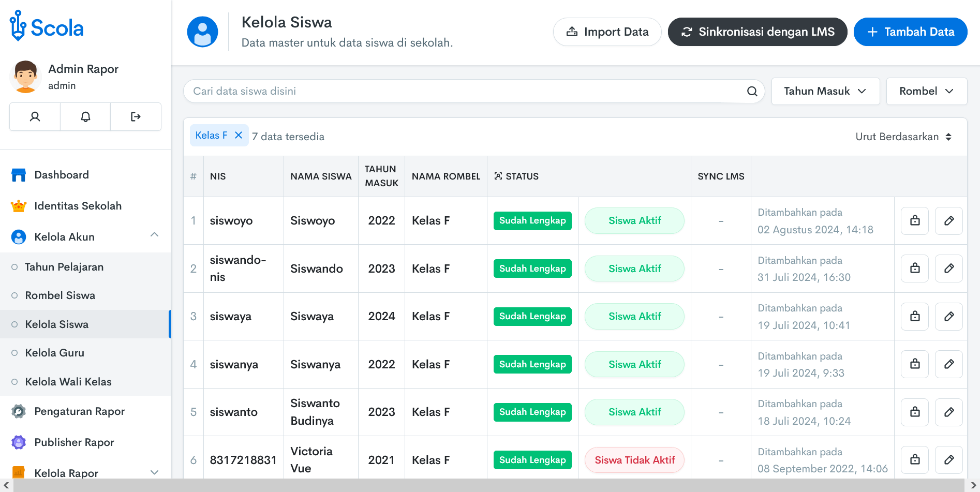980x492 pixels.
Task: Open the Rombel filter dropdown
Action: coord(926,92)
